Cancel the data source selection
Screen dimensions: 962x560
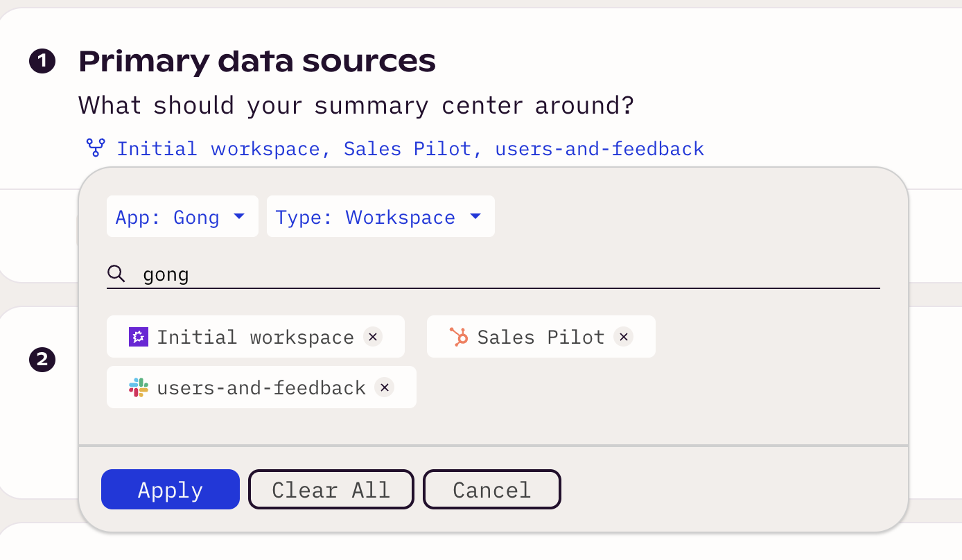pos(491,490)
